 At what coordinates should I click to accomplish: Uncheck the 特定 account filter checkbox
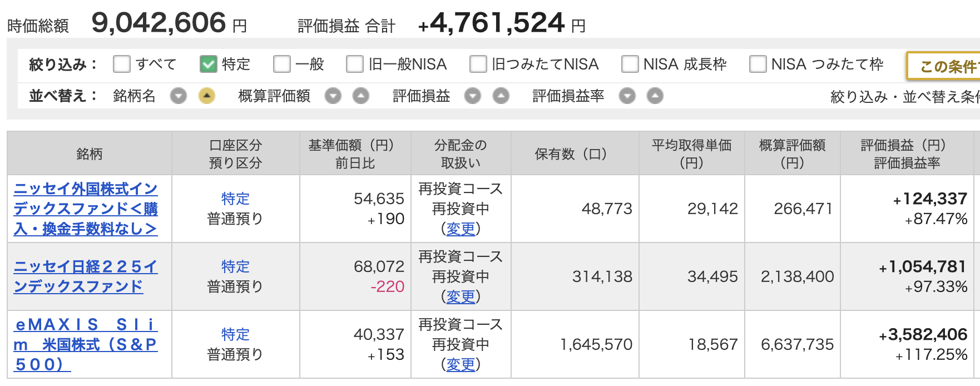208,65
